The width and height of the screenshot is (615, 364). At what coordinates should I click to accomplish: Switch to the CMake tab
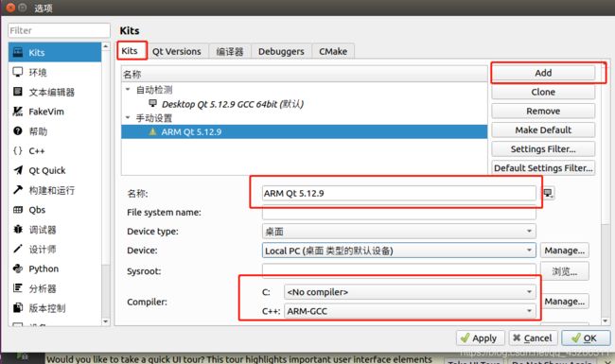click(x=333, y=51)
